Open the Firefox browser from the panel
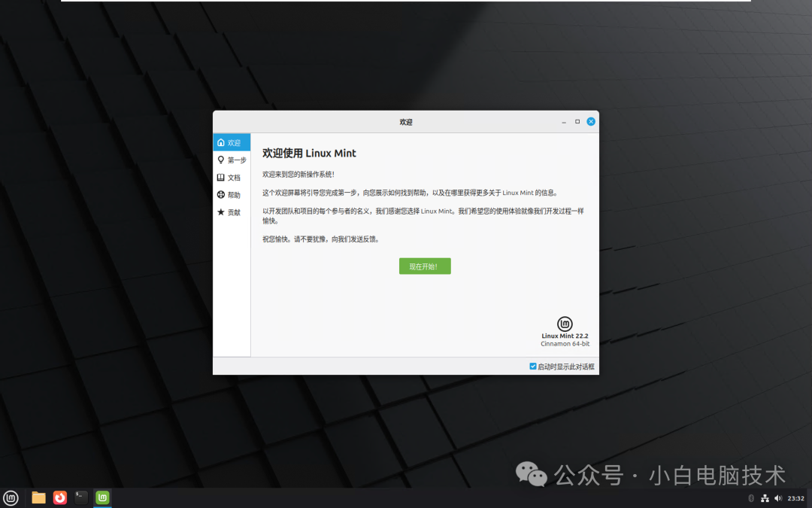The image size is (812, 508). coord(60,498)
